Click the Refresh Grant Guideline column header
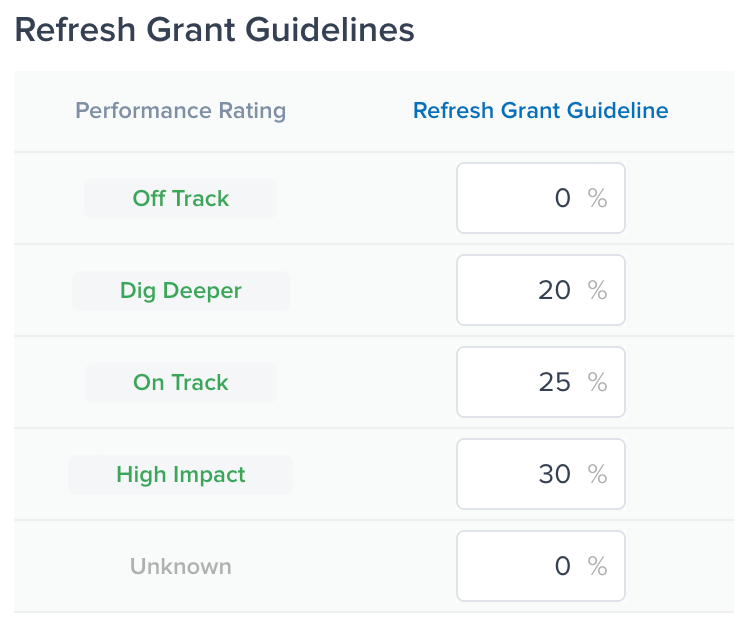754x634 pixels. [540, 110]
